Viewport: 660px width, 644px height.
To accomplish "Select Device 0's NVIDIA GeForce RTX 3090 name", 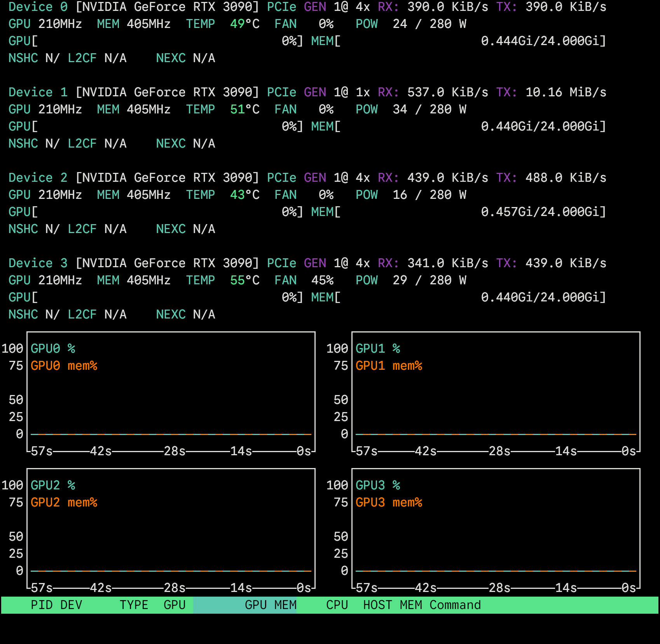I will (x=167, y=7).
